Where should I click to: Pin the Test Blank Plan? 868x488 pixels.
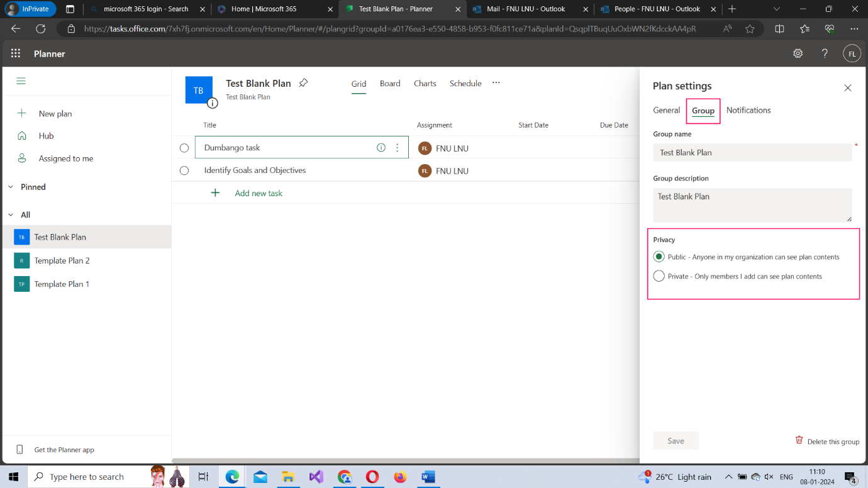click(x=303, y=83)
